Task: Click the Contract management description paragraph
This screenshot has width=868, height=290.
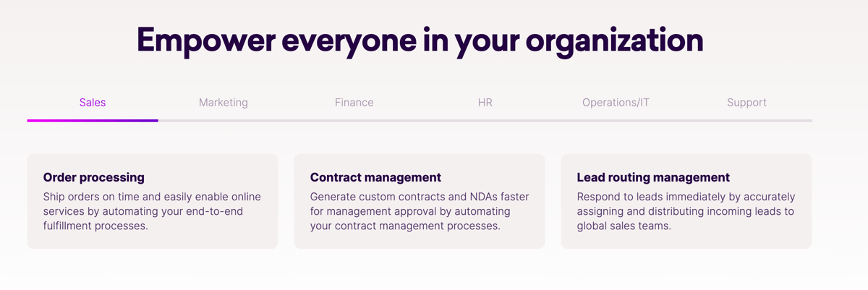Action: (420, 211)
